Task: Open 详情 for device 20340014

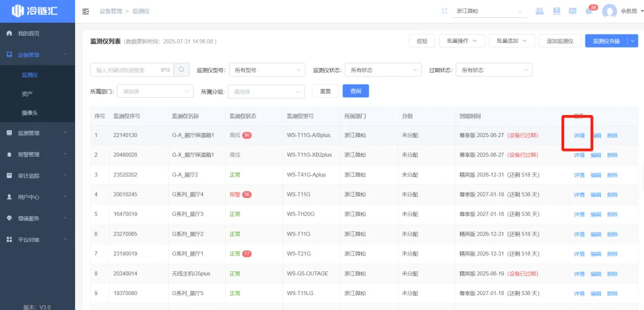Action: click(579, 274)
